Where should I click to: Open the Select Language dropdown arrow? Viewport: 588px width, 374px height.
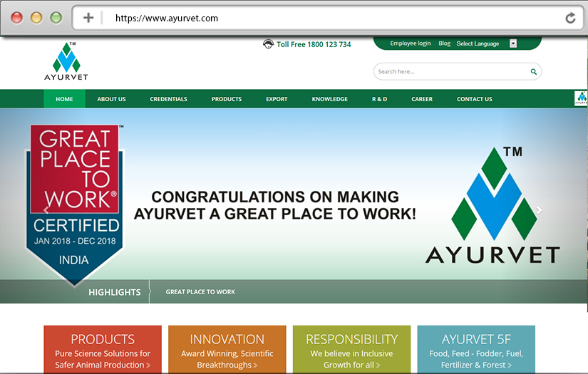[x=513, y=43]
